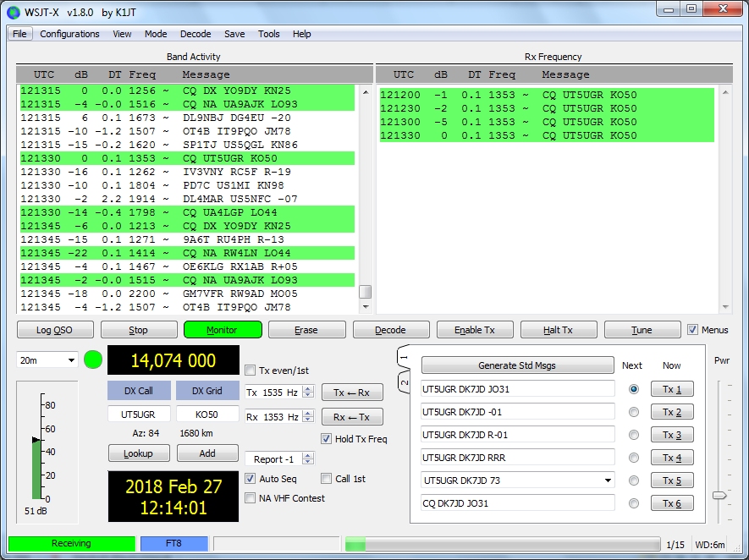Open the 20m band dropdown
This screenshot has height=560, width=749.
(x=47, y=360)
